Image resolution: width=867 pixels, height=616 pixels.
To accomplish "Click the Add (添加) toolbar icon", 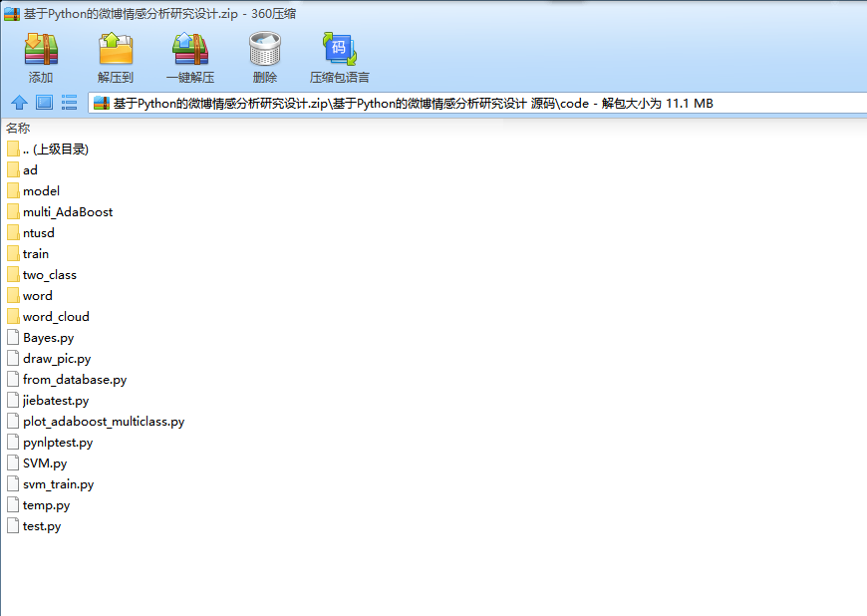I will (41, 49).
